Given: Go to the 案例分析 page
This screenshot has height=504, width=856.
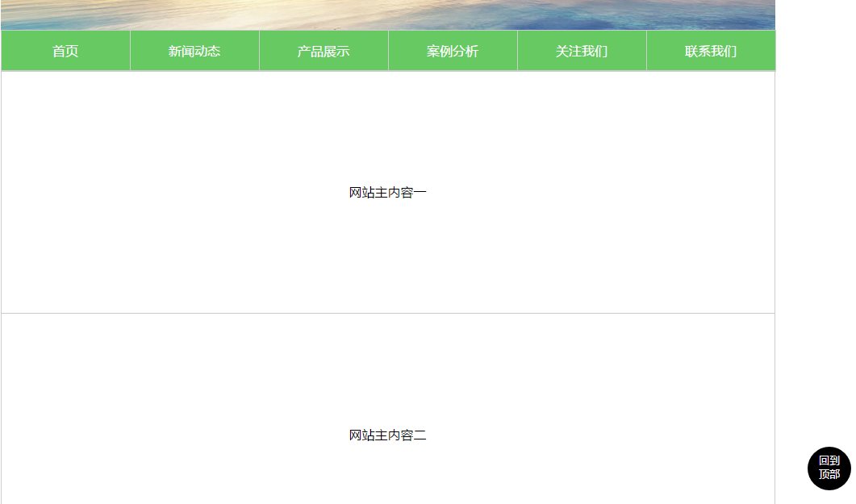Looking at the screenshot, I should (453, 52).
